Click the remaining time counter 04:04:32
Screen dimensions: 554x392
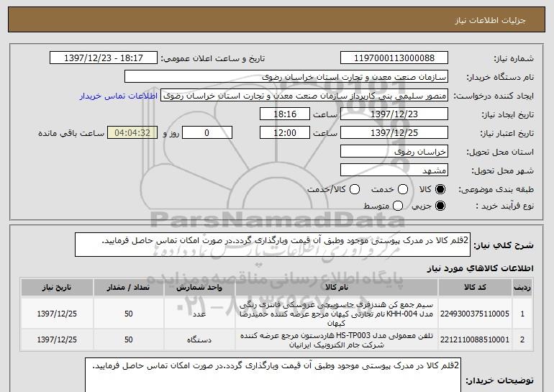(x=132, y=133)
